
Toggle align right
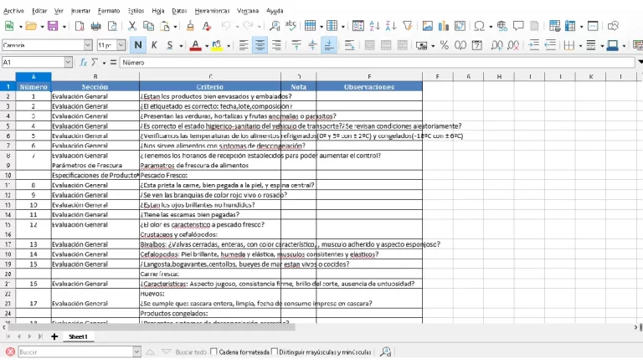[x=276, y=45]
